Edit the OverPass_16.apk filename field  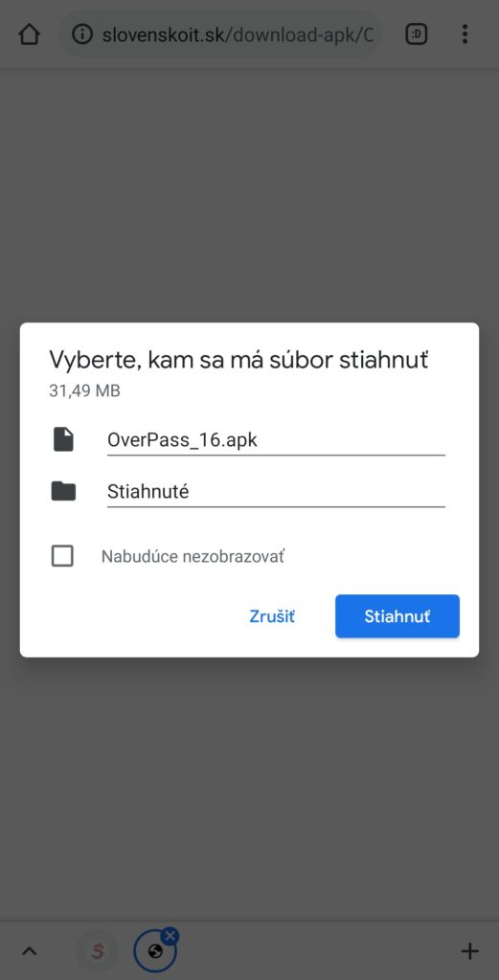tap(276, 440)
